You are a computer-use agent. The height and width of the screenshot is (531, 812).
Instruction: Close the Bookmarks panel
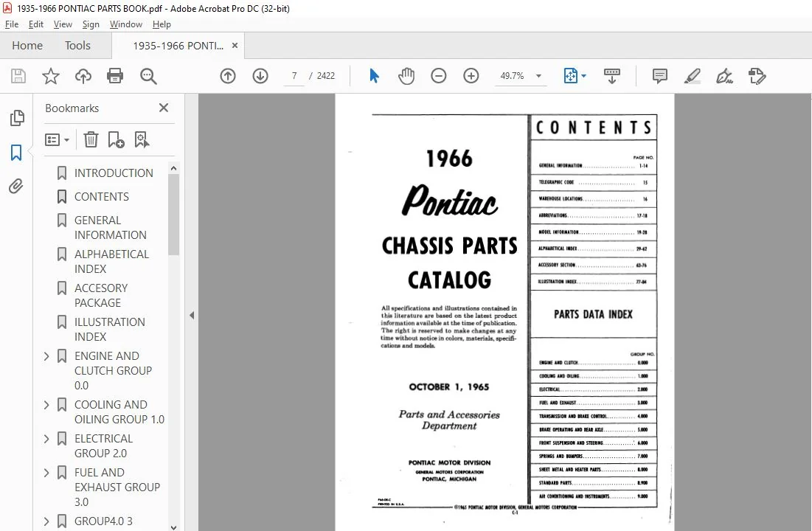164,108
